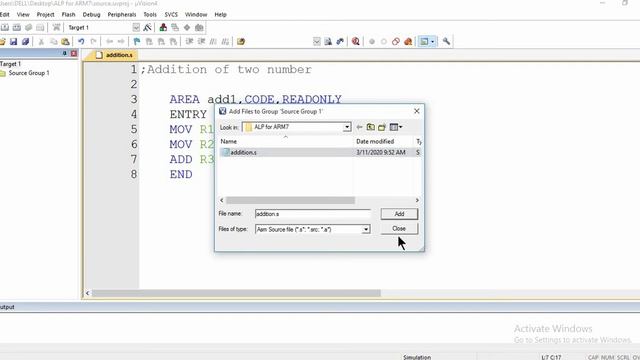Select addition.s in the file list

(321, 152)
